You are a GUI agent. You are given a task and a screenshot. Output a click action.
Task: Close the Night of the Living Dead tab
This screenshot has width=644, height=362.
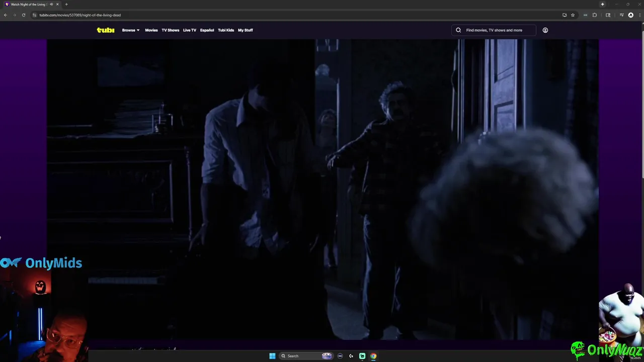(57, 5)
